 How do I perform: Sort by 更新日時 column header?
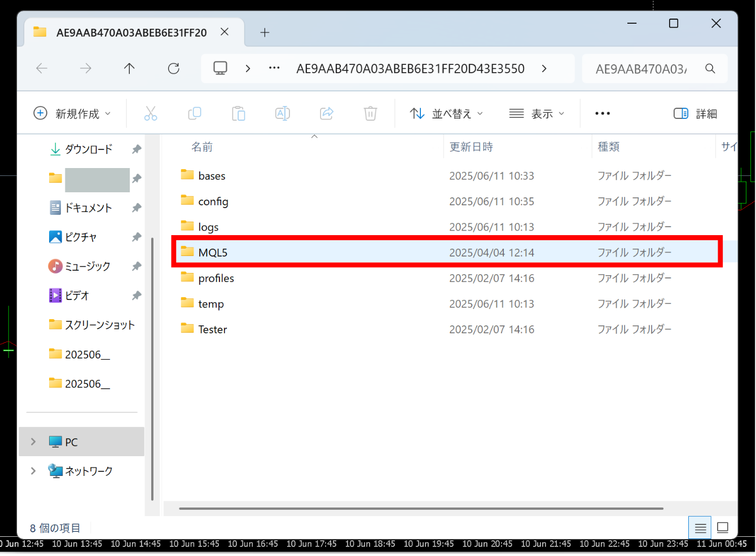[x=471, y=147]
